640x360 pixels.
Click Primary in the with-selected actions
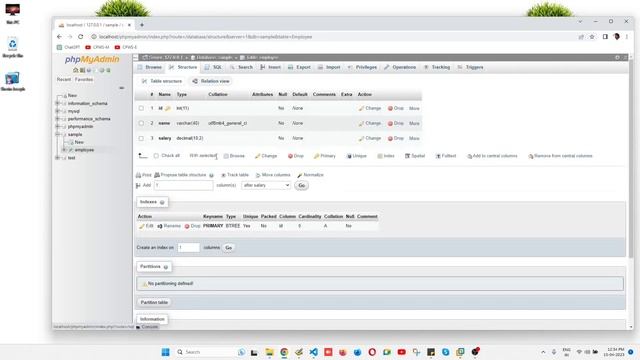coord(324,156)
